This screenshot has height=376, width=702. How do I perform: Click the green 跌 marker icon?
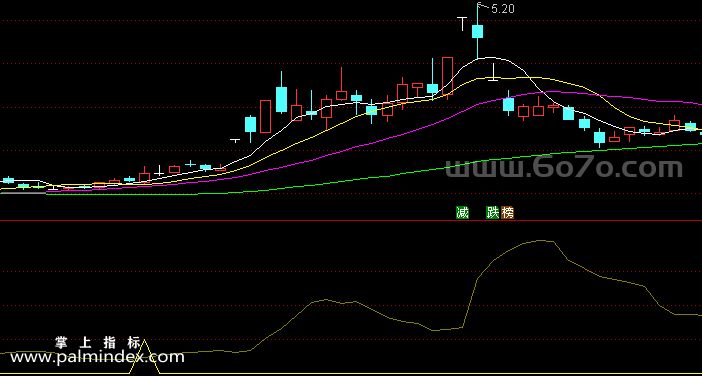pos(492,213)
